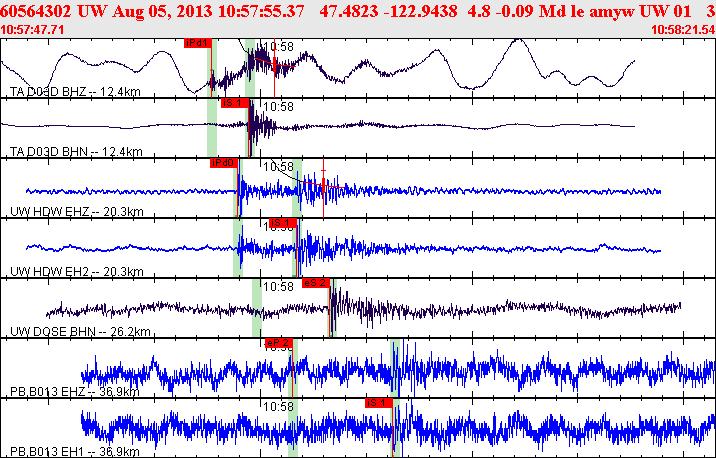Click the UW HDW EH2 -- 20.3km trace label
Viewport: 716px width, 458px height.
coord(77,272)
